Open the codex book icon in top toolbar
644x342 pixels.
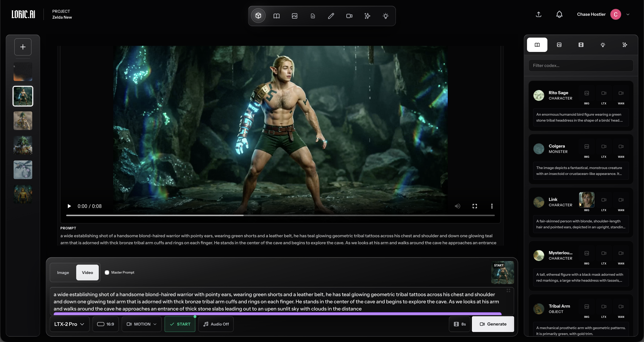click(277, 16)
